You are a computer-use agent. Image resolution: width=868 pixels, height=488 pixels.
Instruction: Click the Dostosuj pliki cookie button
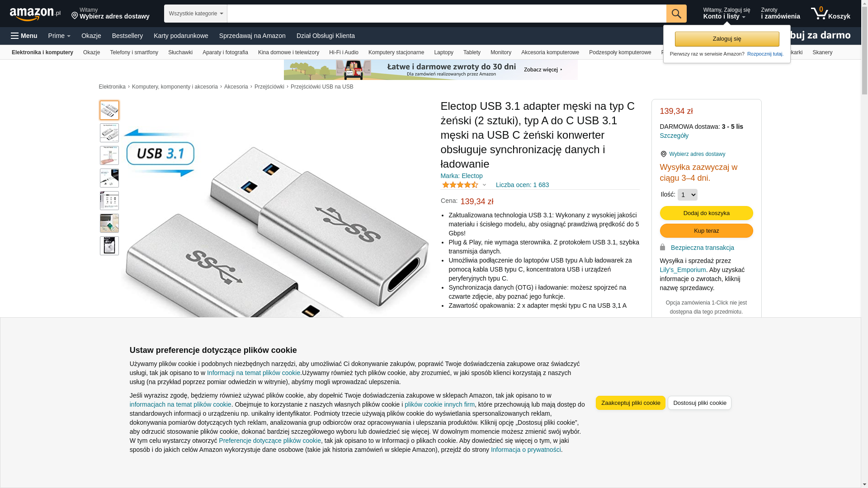[x=699, y=403]
